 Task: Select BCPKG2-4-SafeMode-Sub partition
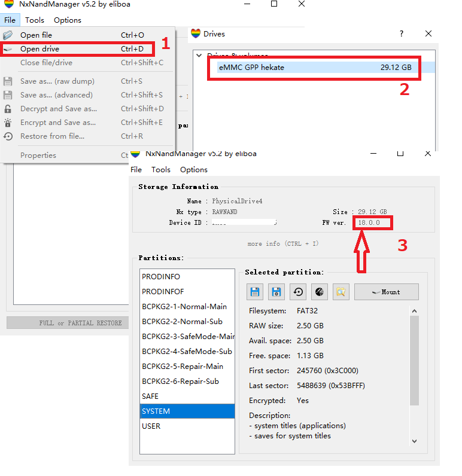click(187, 351)
